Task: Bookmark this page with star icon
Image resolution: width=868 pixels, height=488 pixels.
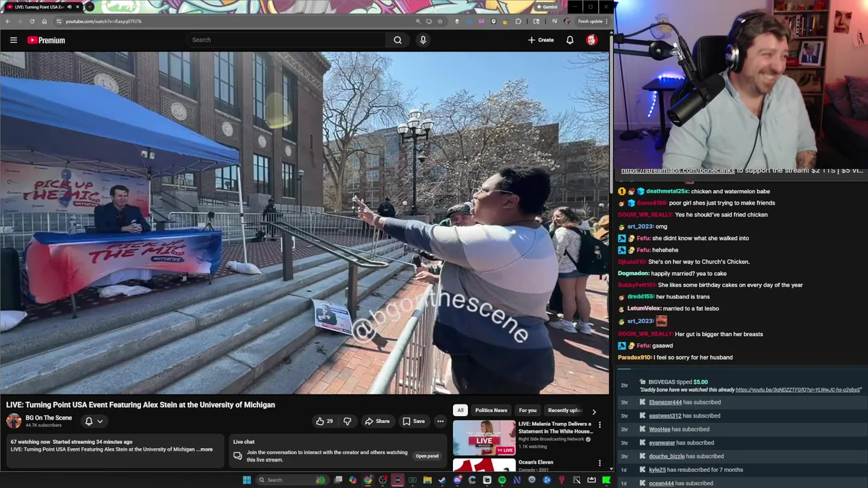Action: [x=439, y=21]
